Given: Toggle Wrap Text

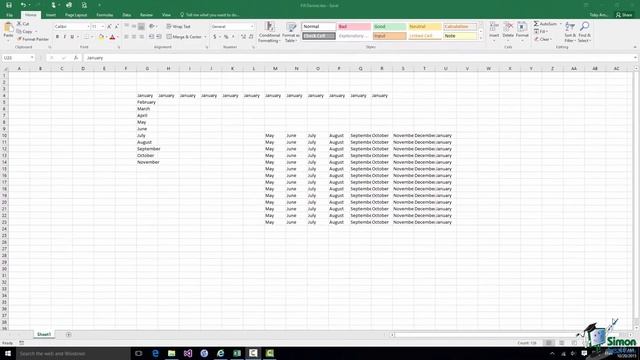Looking at the screenshot, I should [x=179, y=27].
